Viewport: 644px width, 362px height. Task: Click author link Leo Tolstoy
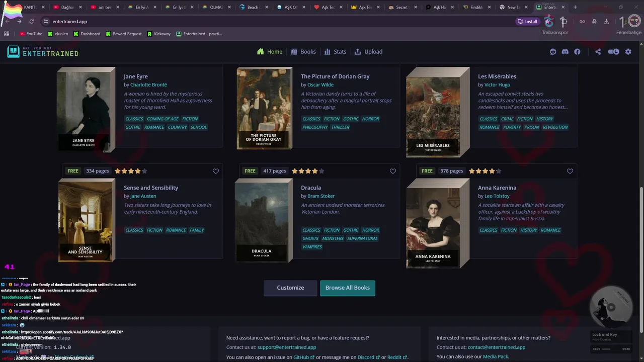pos(497,196)
